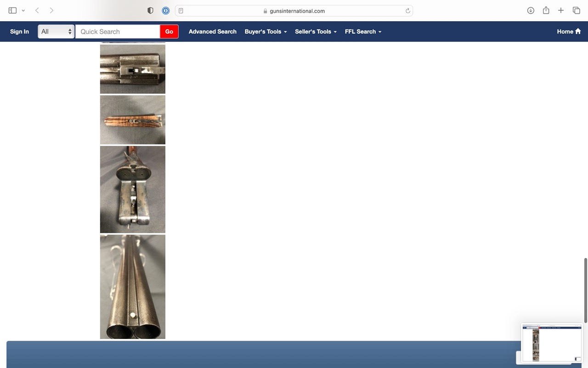Toggle the Safari sidebar button

tap(12, 11)
